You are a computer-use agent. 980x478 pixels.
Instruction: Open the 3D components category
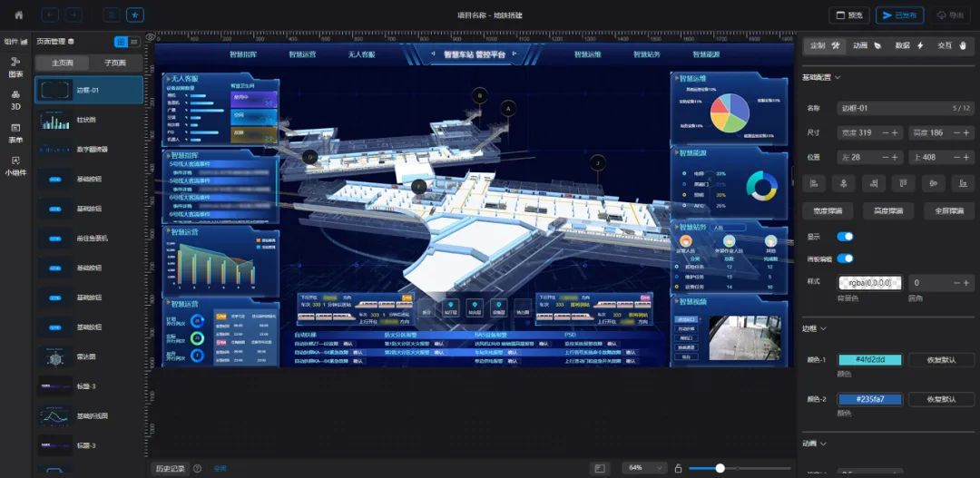click(x=15, y=100)
